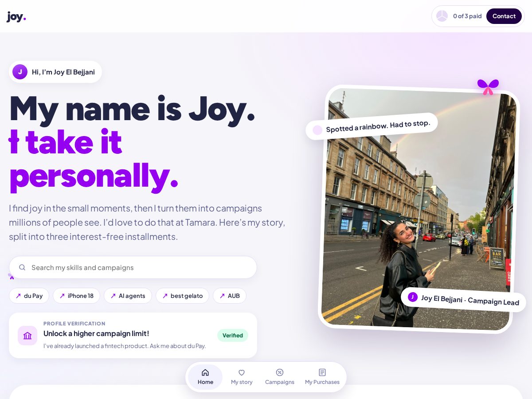This screenshot has height=399, width=532.
Task: Click the photo of Joy on the street
Action: click(419, 208)
